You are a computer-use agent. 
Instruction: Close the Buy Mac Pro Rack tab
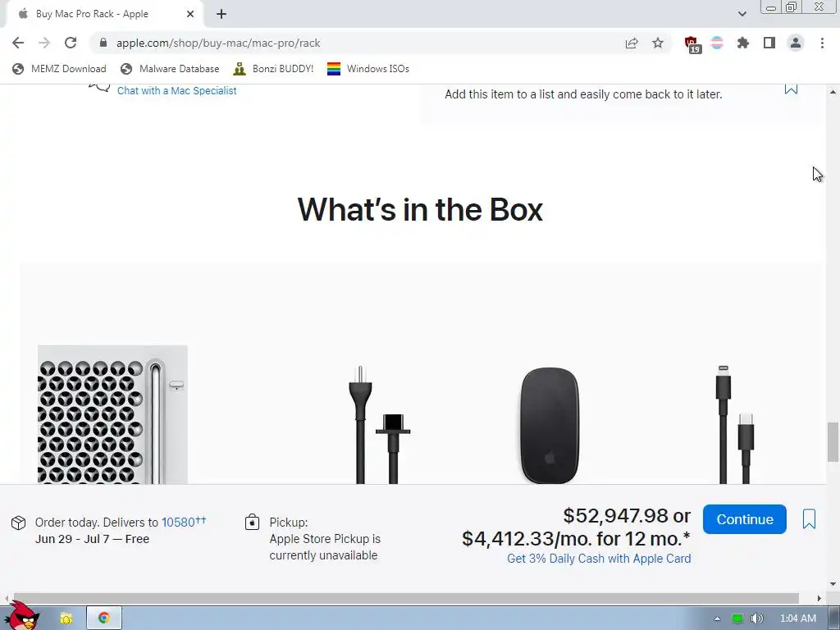[x=190, y=14]
